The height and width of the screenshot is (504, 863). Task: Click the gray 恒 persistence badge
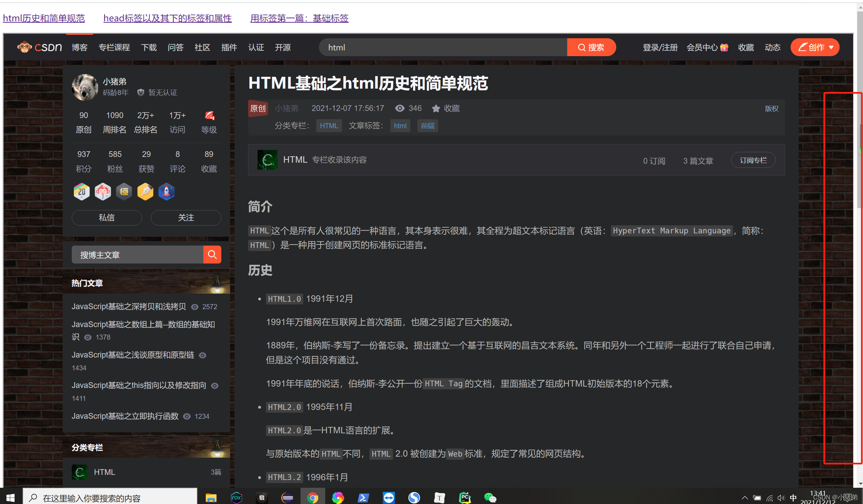(124, 191)
